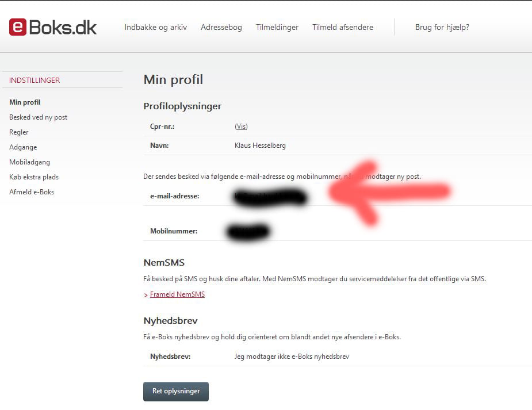The width and height of the screenshot is (532, 410).
Task: Open Brug for hjælp? link
Action: [x=442, y=27]
